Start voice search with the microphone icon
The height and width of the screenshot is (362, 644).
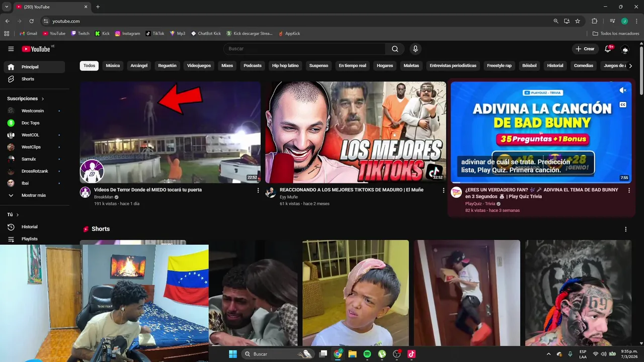tap(415, 49)
